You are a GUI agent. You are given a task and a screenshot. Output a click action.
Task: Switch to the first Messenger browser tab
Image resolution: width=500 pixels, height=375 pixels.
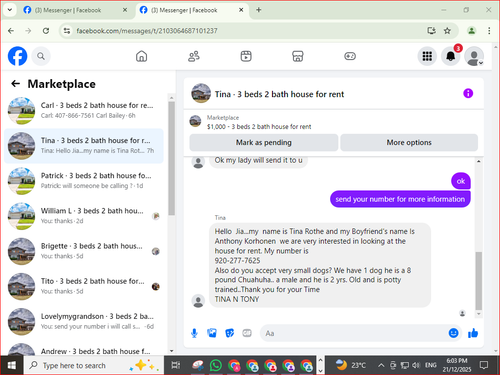click(68, 10)
